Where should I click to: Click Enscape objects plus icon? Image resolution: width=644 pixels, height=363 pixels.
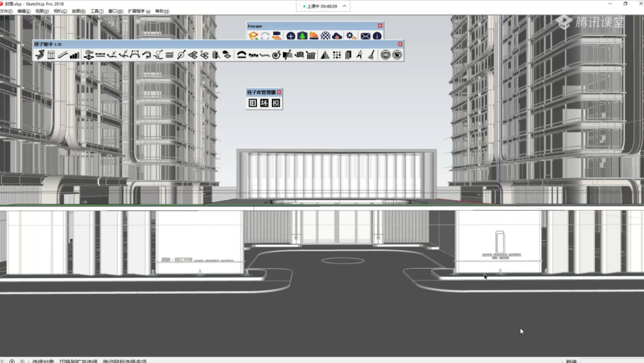[290, 36]
